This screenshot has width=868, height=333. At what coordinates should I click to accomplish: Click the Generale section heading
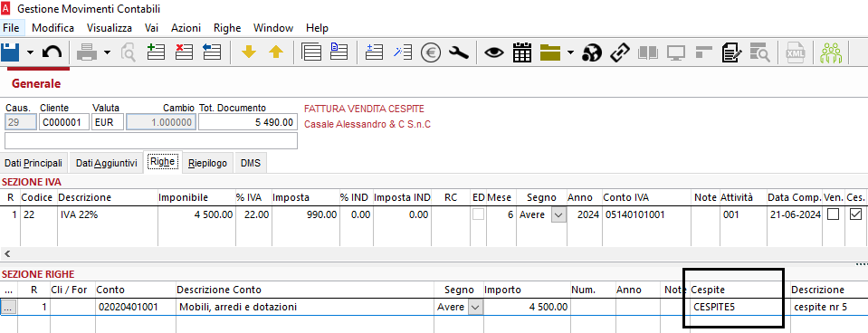36,84
